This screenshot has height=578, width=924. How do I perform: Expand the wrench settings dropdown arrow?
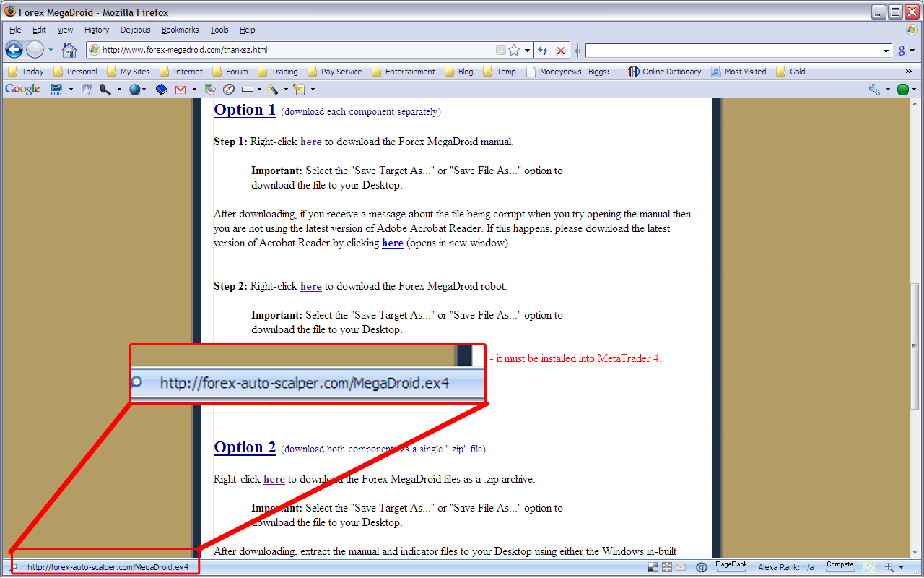(x=886, y=90)
